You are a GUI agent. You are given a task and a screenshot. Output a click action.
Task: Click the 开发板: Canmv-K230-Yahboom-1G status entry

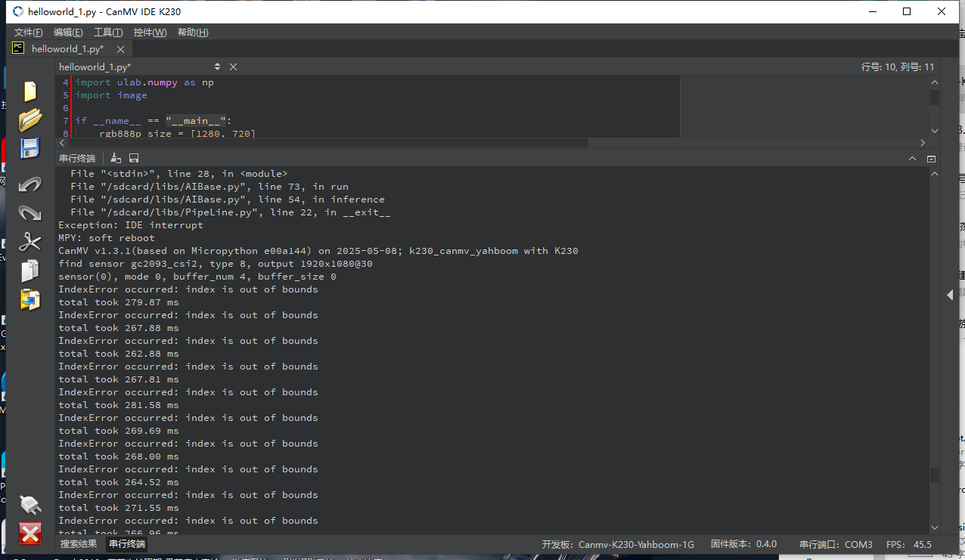coord(618,544)
